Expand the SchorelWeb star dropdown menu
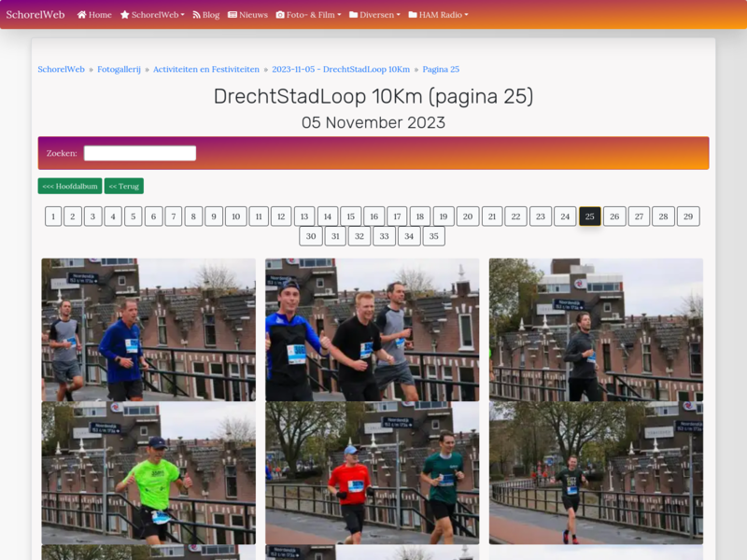 click(152, 15)
